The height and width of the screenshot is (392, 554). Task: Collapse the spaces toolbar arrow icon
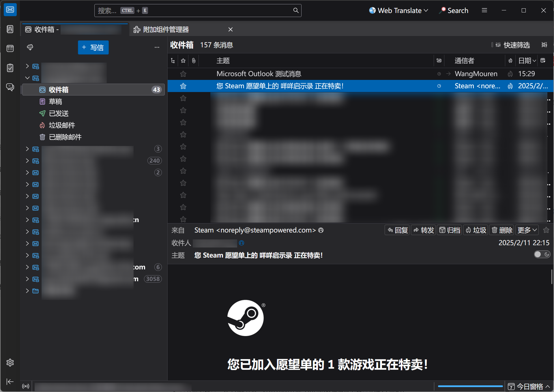[x=10, y=382]
